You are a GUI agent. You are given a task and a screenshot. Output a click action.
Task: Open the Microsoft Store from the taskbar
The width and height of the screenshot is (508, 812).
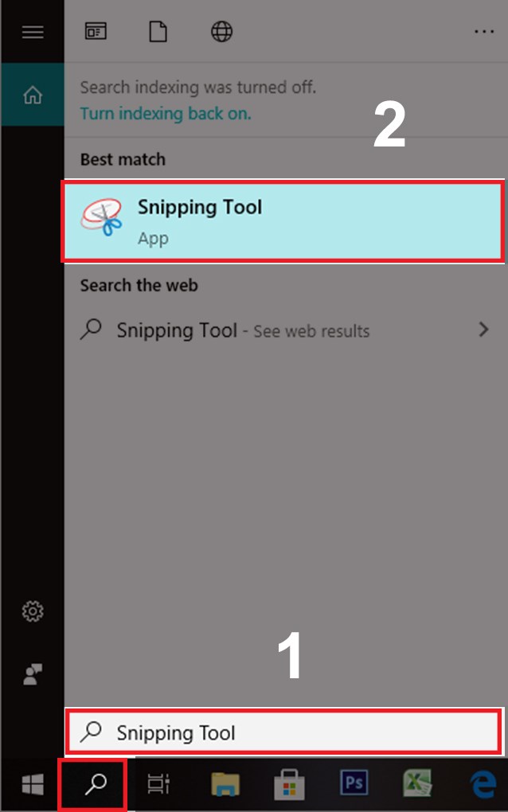pos(290,783)
